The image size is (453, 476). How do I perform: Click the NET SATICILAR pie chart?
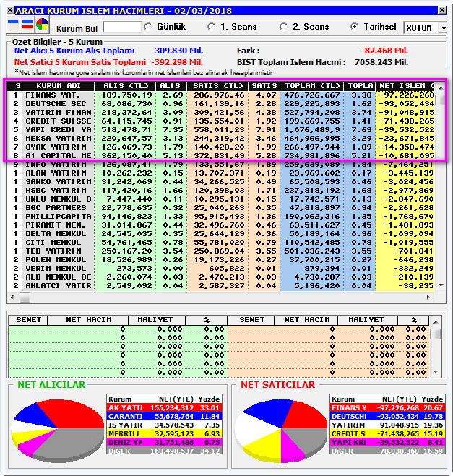[281, 430]
